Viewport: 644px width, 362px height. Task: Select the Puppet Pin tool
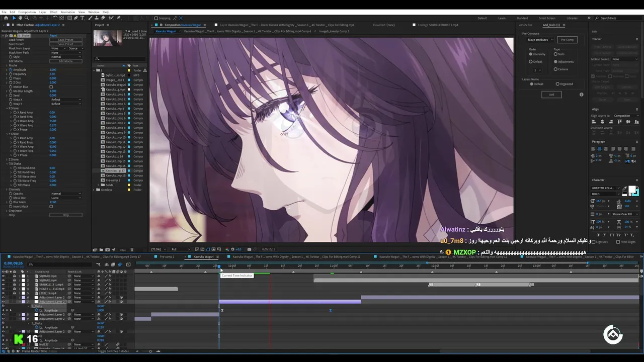point(118,18)
